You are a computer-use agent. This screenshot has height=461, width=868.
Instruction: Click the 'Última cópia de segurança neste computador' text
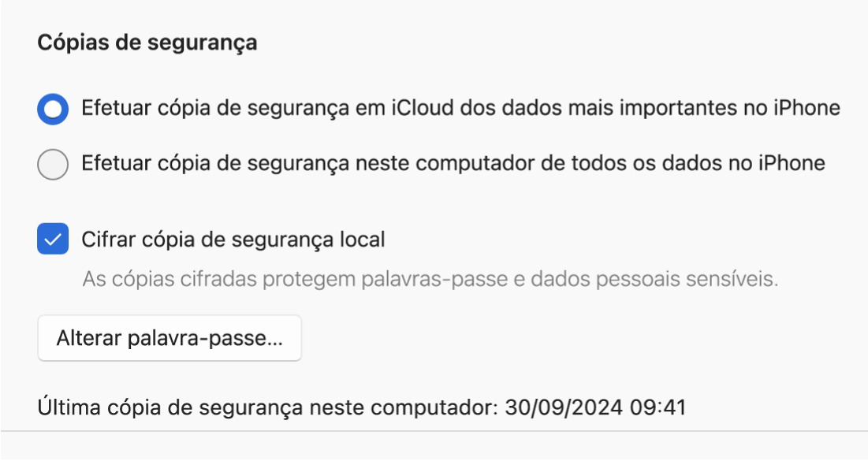(267, 408)
